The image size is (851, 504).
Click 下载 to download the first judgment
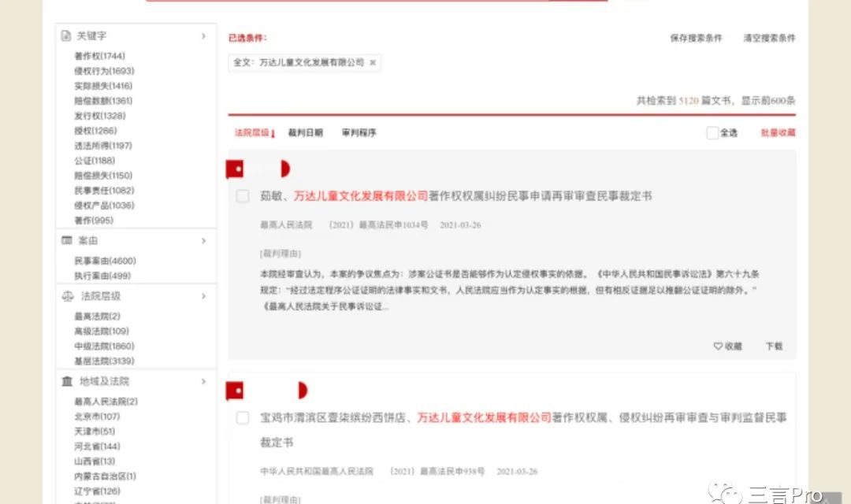773,346
